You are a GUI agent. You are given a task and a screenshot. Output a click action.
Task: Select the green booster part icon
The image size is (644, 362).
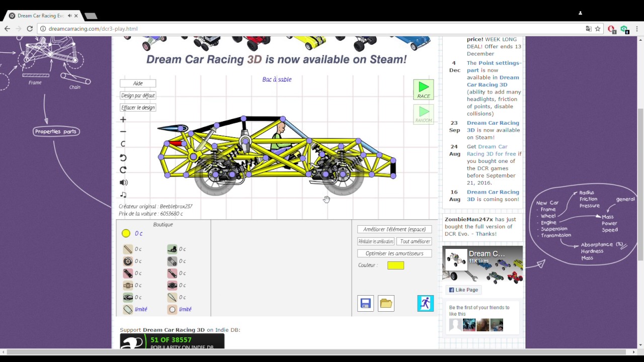point(128,297)
